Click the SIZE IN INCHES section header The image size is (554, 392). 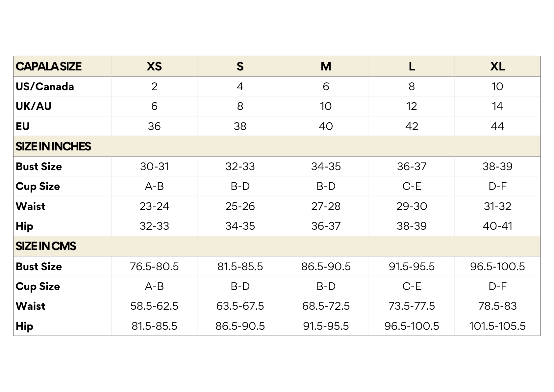pyautogui.click(x=53, y=146)
